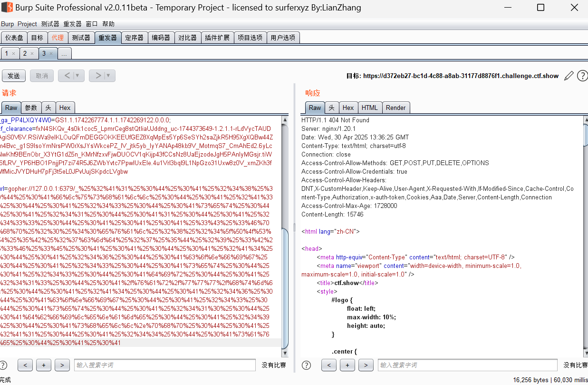
Task: Click the help icon beside response search
Action: [x=307, y=365]
